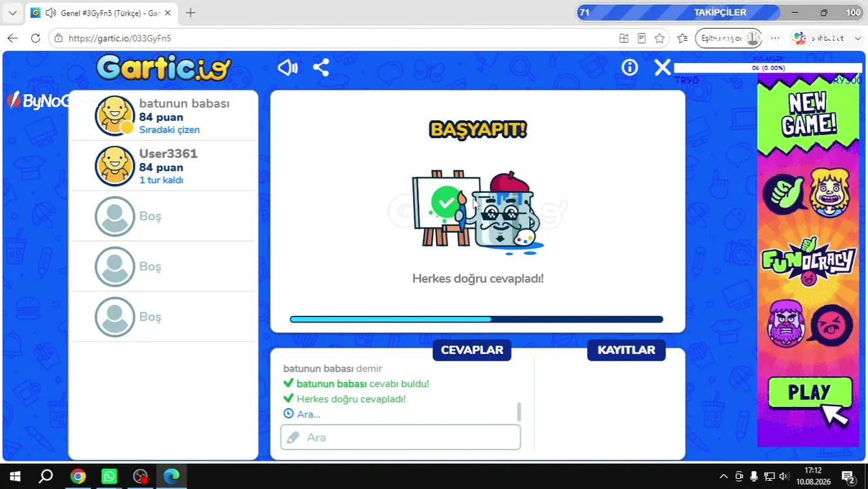The image size is (868, 489).
Task: Click the Edge icon on the taskbar
Action: (x=172, y=476)
